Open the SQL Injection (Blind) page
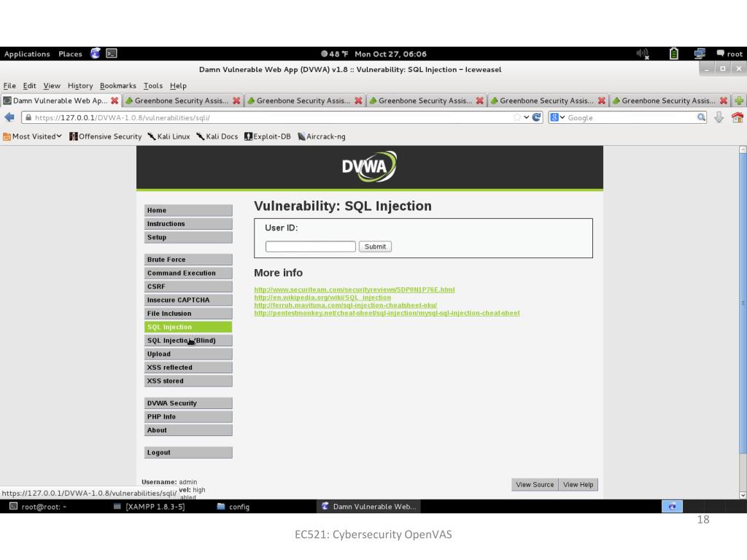Screen dimensions: 747x560 tap(188, 341)
